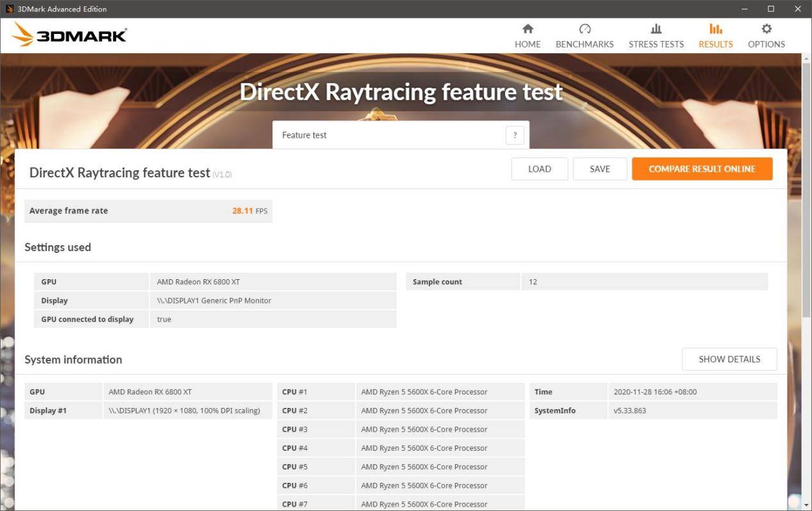
Task: Click the CPU #6 processor name
Action: [x=424, y=485]
